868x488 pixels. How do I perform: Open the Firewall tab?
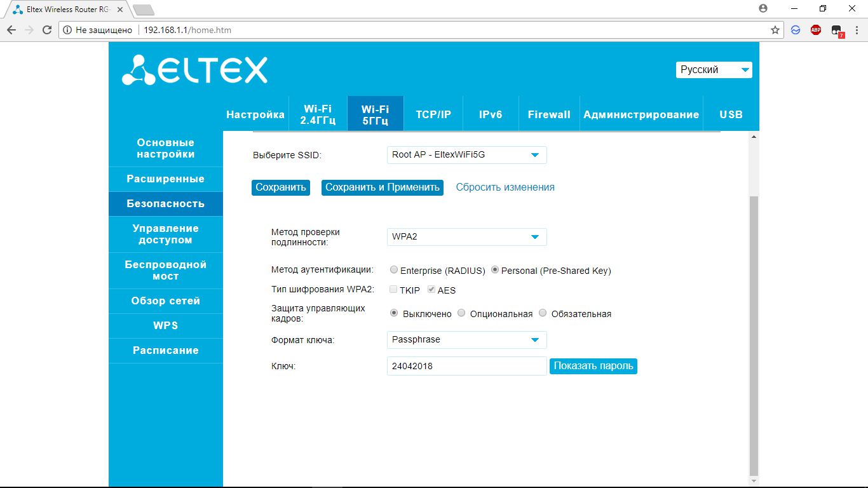[x=549, y=114]
